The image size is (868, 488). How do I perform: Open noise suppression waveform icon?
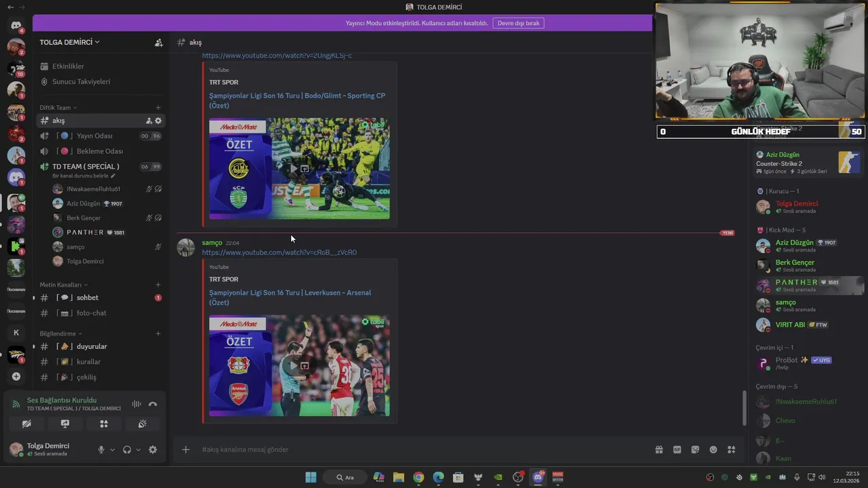(136, 404)
